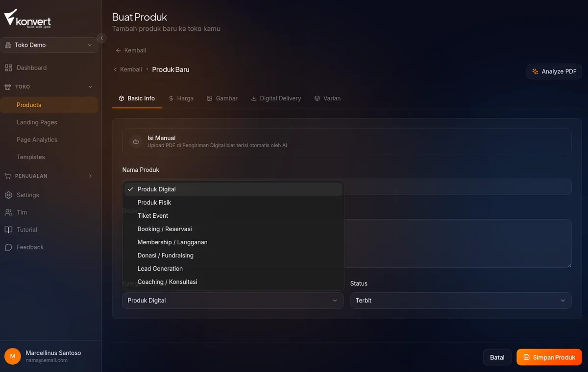The width and height of the screenshot is (588, 372).
Task: Click the cube icon on Basic Info tab
Action: pos(122,98)
